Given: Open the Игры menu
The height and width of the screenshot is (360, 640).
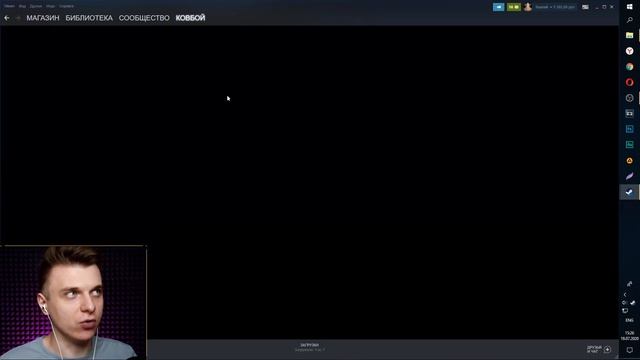Looking at the screenshot, I should [x=50, y=6].
